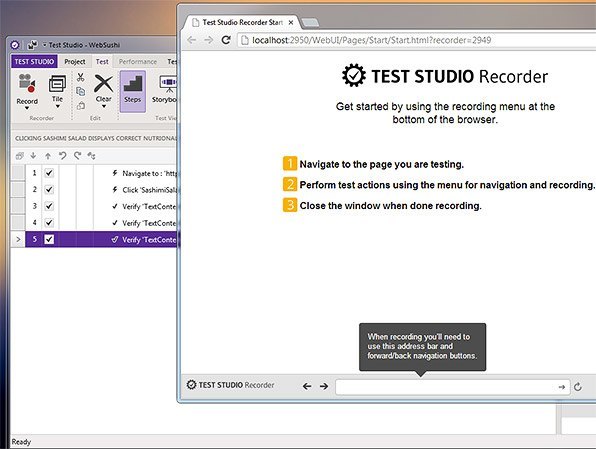Click the recorder address input field

pos(452,387)
